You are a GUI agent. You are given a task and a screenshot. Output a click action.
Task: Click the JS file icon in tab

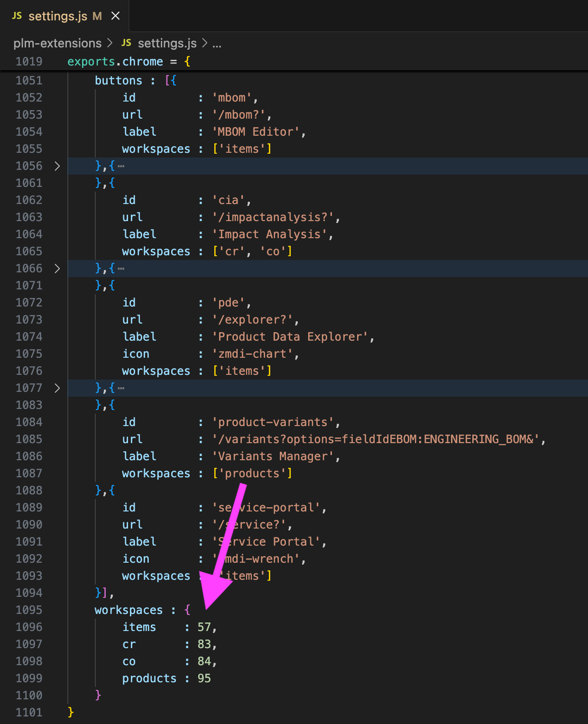(x=17, y=16)
